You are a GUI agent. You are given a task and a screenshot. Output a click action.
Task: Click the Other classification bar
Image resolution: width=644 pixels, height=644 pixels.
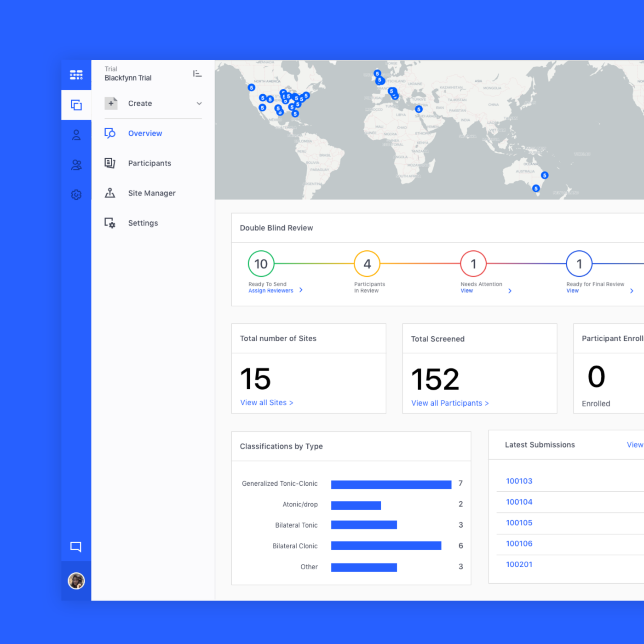click(364, 567)
